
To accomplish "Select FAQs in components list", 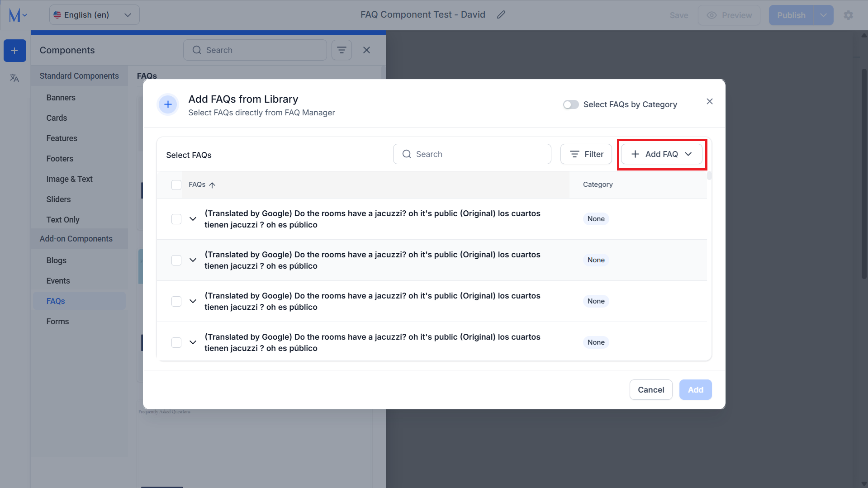I will click(x=79, y=301).
